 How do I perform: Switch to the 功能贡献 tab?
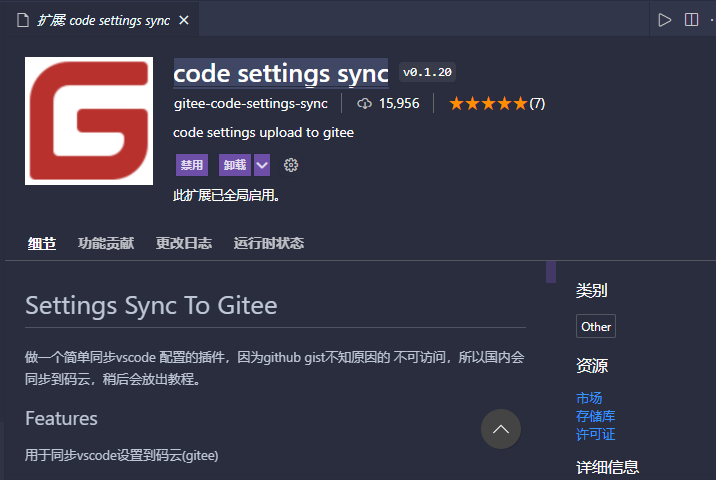106,243
